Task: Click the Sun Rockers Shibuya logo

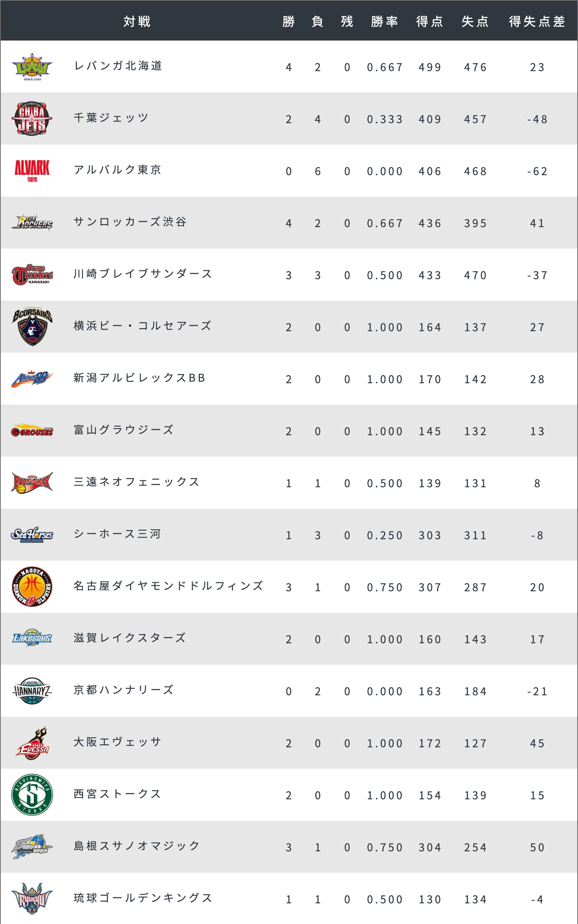Action: click(x=32, y=222)
